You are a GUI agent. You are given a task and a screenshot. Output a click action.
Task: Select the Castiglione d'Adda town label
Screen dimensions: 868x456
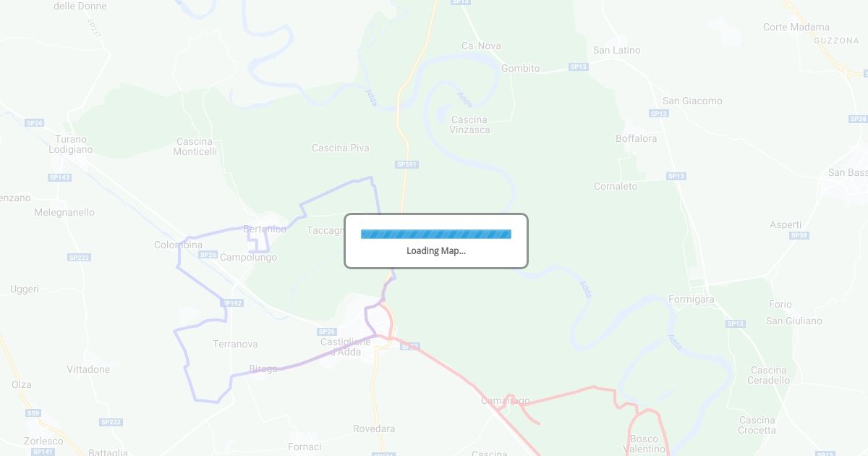coord(346,347)
